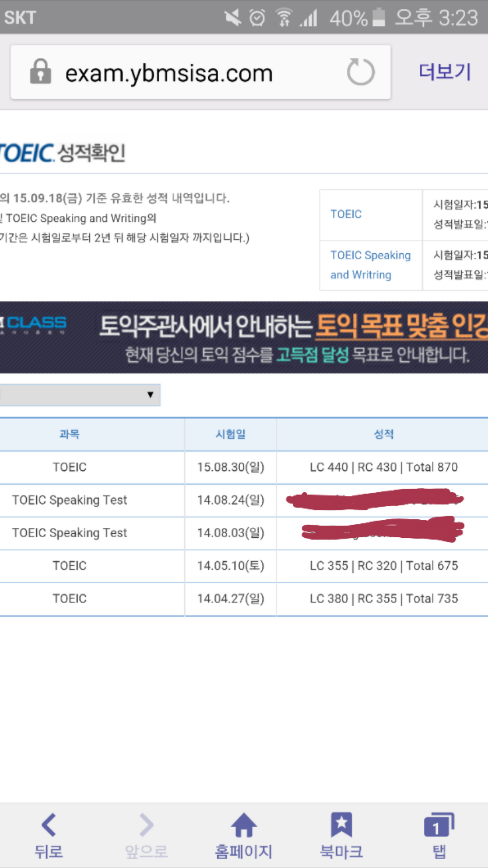Tap the alarm clock status icon
488x868 pixels.
tap(257, 18)
